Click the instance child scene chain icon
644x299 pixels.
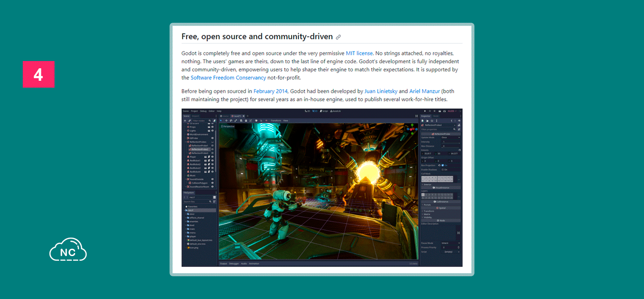[x=189, y=121]
